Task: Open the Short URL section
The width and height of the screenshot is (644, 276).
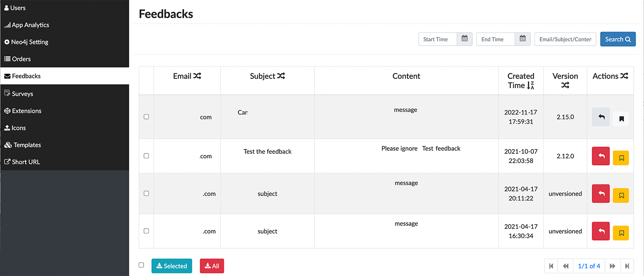Action: click(25, 161)
